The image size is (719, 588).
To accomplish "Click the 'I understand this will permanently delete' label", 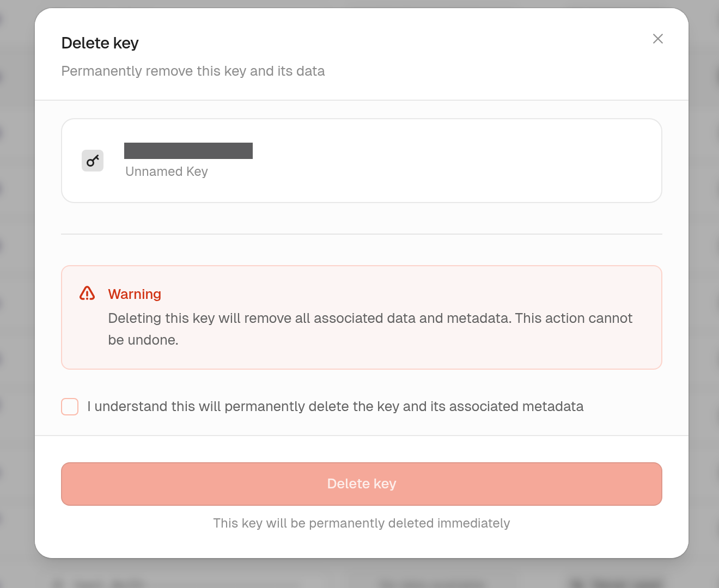I will (x=336, y=407).
